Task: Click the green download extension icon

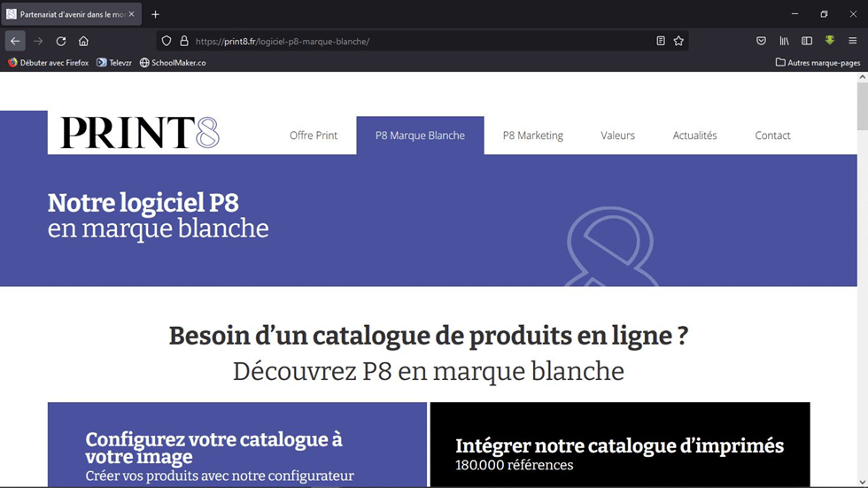Action: tap(830, 41)
